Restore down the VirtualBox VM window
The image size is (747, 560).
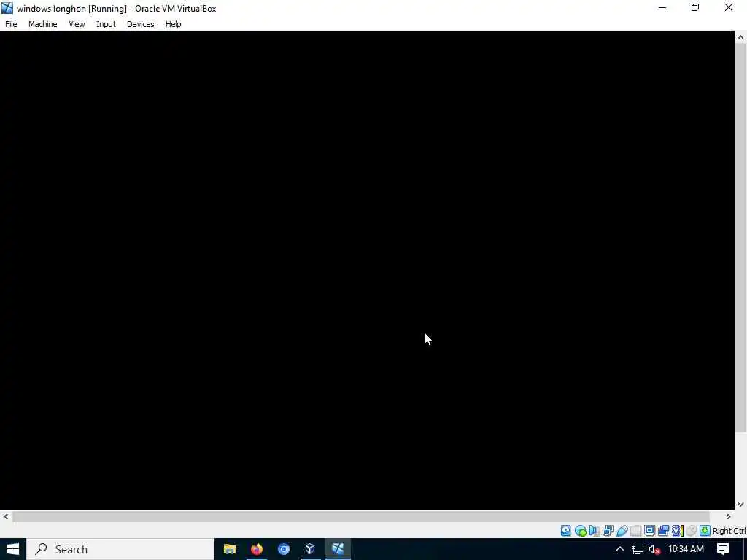coord(695,8)
